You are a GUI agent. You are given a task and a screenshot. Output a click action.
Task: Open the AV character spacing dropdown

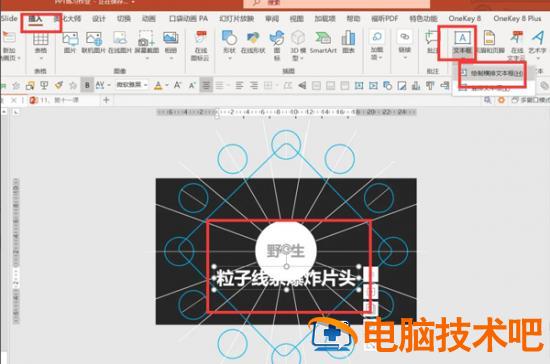[x=109, y=85]
